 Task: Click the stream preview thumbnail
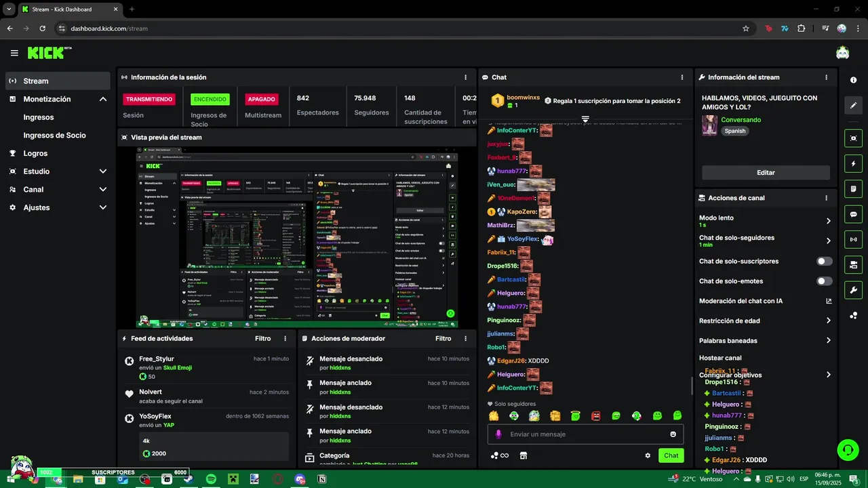coord(298,237)
